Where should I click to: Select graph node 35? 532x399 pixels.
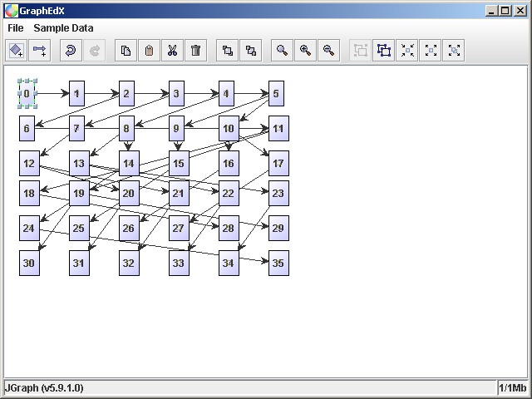pyautogui.click(x=278, y=263)
